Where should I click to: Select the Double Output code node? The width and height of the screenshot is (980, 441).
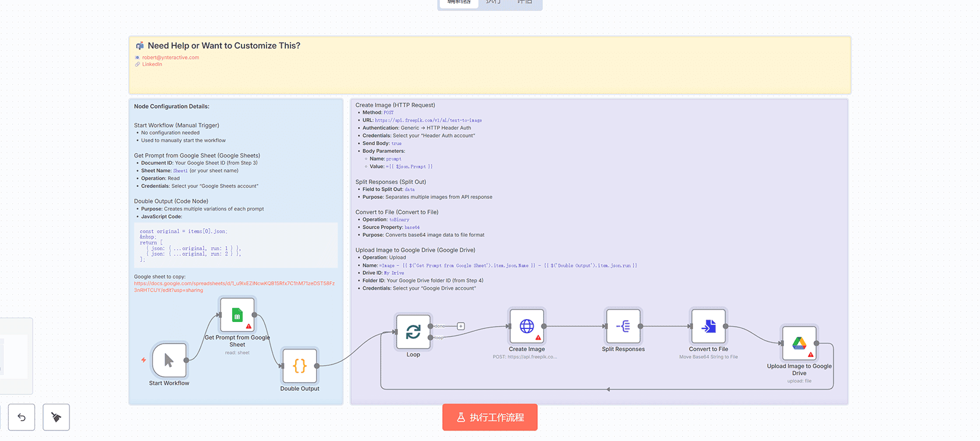click(x=300, y=366)
